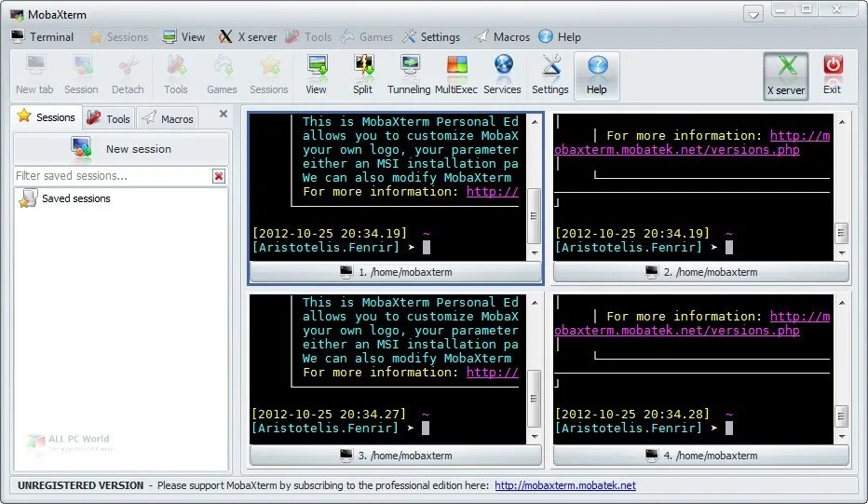
Task: Click terminal 4 scrollbar thumb
Action: click(841, 415)
